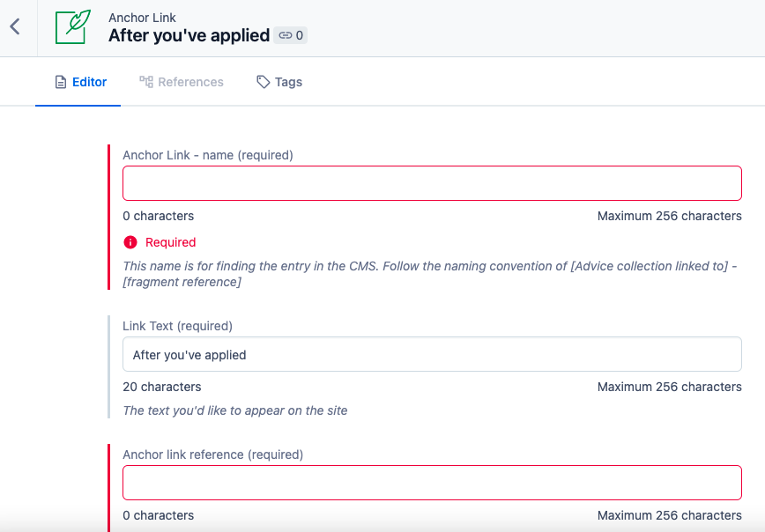This screenshot has width=765, height=532.
Task: Click the green Anchor Link entry icon
Action: pos(73,26)
